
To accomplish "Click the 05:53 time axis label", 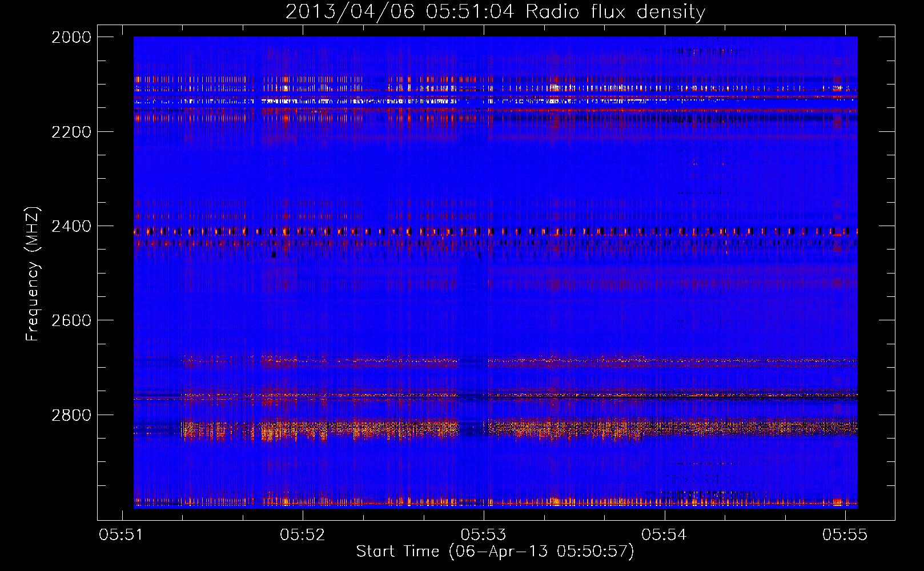I will pos(483,534).
